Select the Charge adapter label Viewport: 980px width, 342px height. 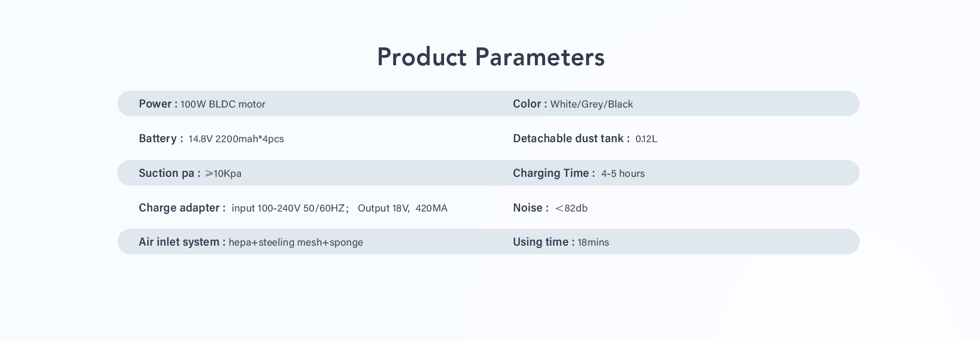click(x=182, y=208)
